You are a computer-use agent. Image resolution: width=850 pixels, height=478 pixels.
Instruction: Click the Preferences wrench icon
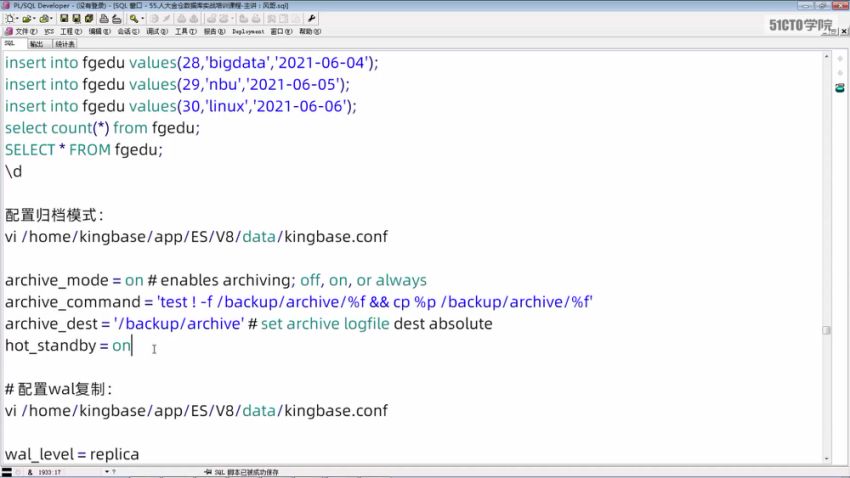click(x=311, y=18)
